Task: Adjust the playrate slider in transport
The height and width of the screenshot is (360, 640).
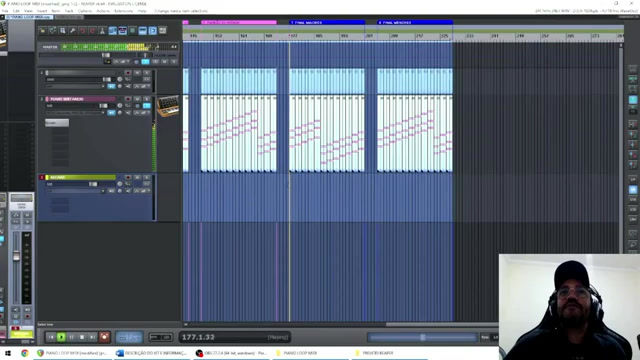Action: click(422, 338)
